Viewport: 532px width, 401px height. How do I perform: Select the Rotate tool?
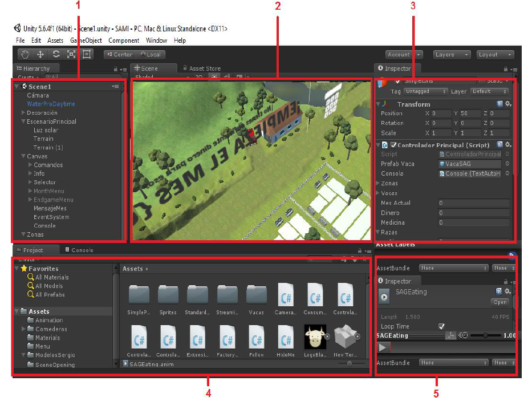(56, 54)
